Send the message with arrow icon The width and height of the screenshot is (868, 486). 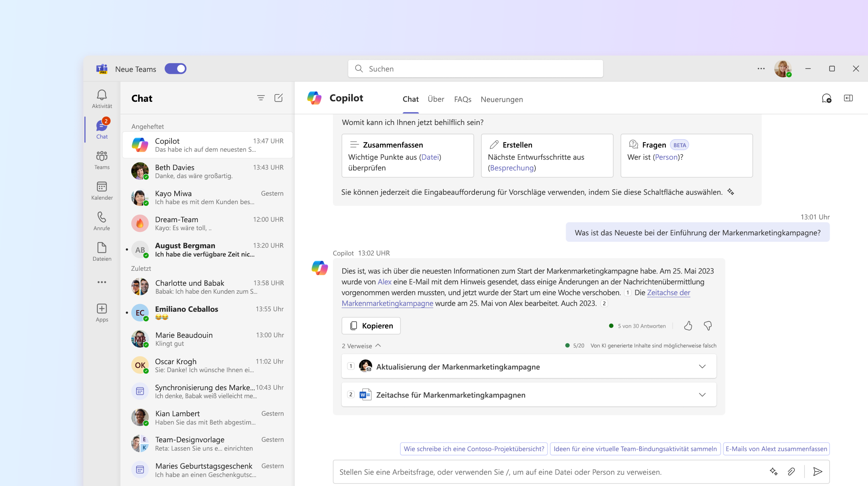pyautogui.click(x=818, y=471)
